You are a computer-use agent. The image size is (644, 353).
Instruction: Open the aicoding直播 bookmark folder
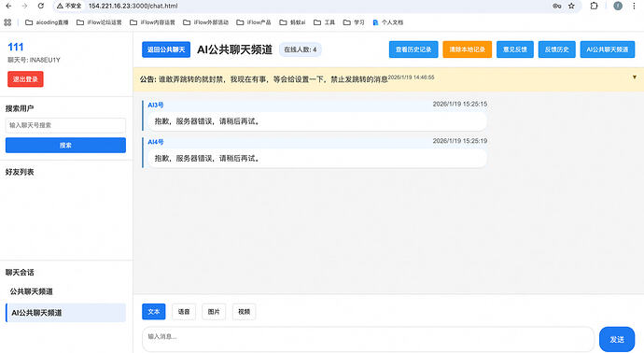point(47,22)
